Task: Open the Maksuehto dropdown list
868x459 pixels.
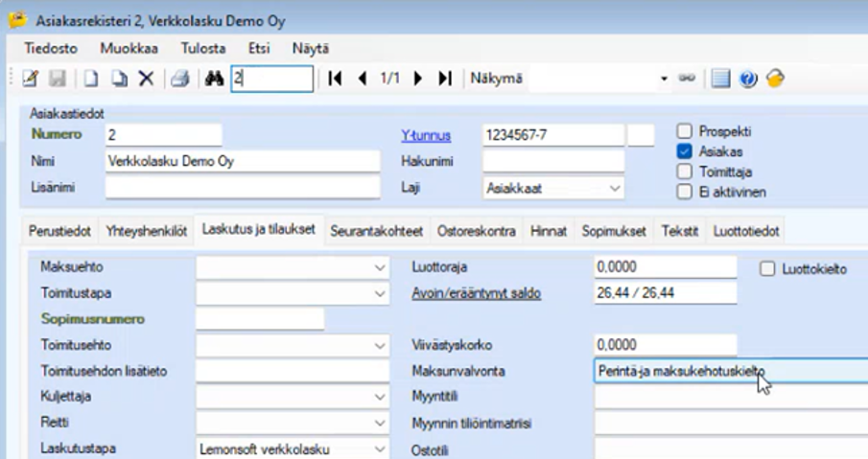Action: (x=380, y=267)
